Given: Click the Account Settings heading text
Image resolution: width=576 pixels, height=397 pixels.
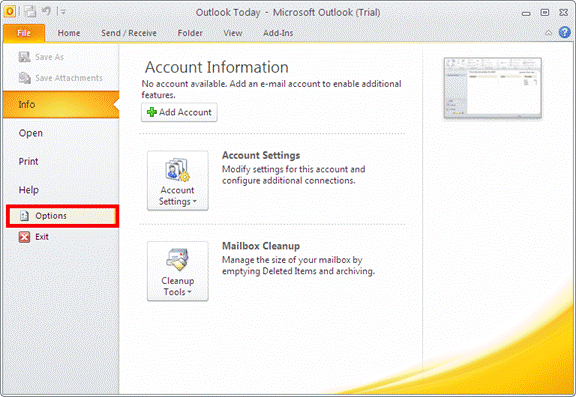Looking at the screenshot, I should click(x=261, y=155).
